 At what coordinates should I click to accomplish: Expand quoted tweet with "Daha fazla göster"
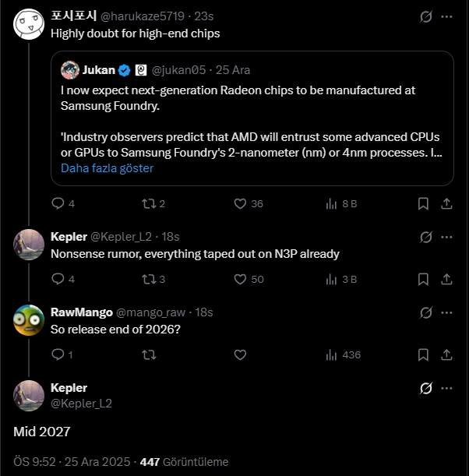click(107, 168)
